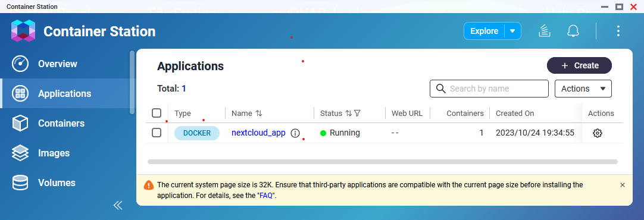
Task: Open the background tasks stack icon
Action: pyautogui.click(x=544, y=31)
